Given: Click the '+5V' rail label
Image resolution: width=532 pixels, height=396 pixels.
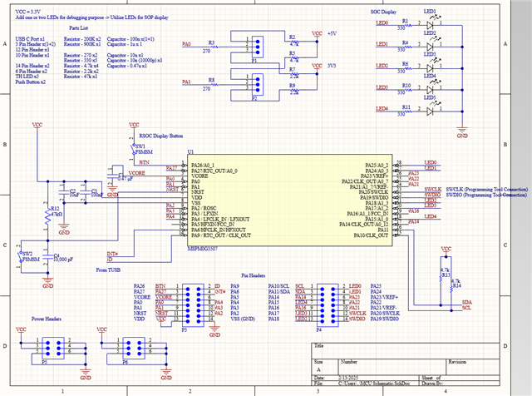Looking at the screenshot, I should pos(332,33).
